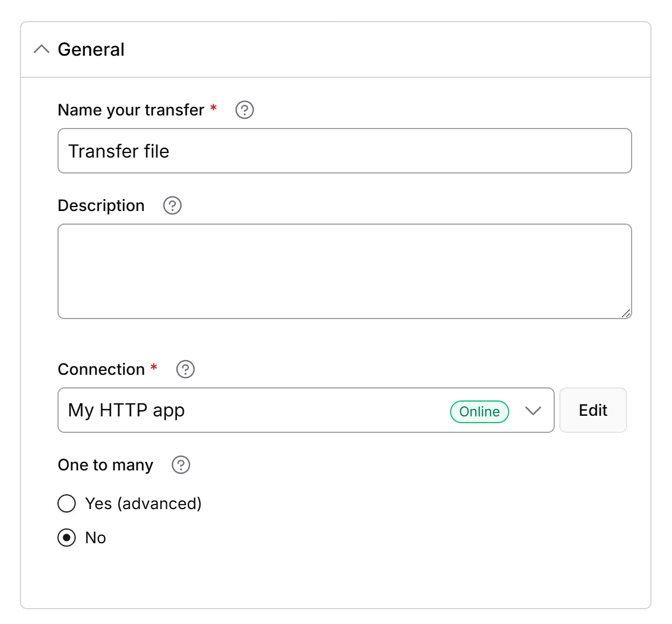Select the Yes (advanced) radio button

[67, 503]
